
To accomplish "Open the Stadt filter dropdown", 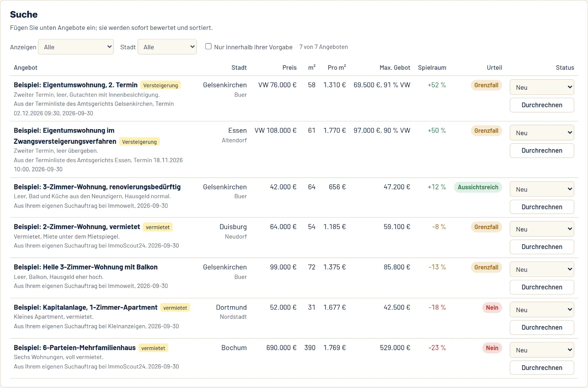I will (x=167, y=47).
